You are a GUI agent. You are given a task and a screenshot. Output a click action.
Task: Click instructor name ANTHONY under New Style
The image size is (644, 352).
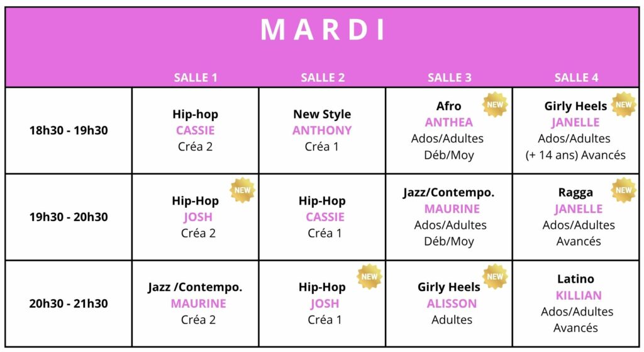[322, 130]
